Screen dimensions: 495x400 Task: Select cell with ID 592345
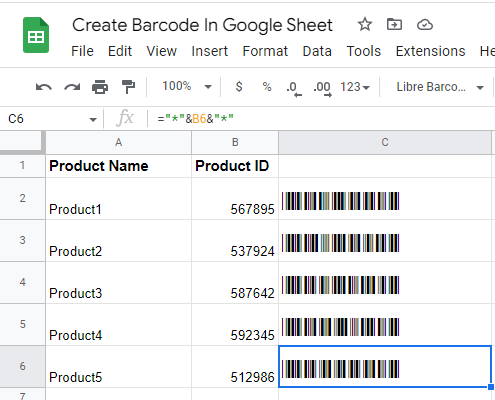click(x=235, y=325)
